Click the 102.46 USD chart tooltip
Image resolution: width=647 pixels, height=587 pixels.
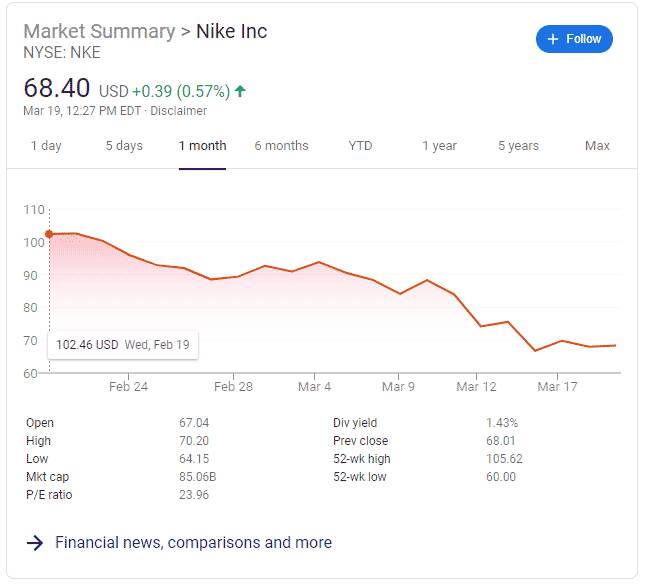(123, 345)
